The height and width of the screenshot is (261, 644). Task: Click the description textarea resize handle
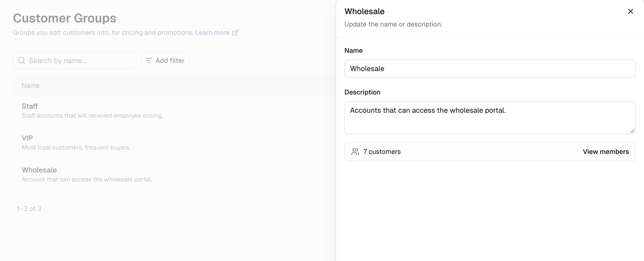tap(632, 131)
